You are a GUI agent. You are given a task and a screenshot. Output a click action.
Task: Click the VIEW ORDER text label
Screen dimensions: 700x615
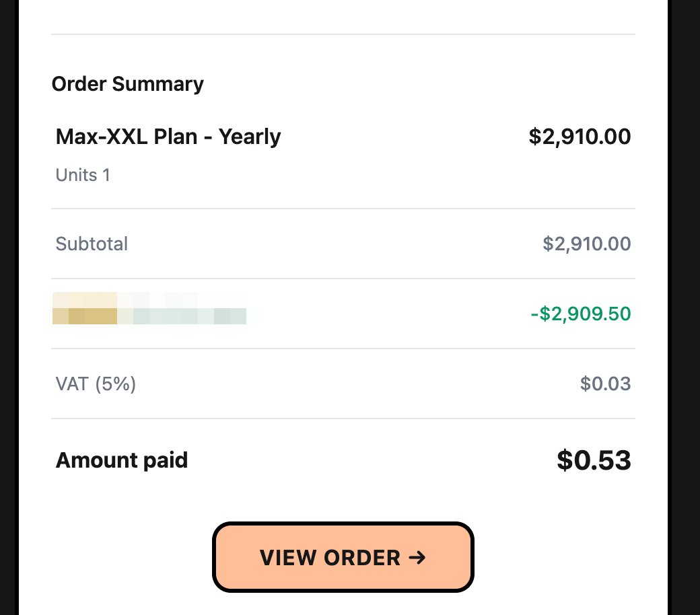point(330,557)
